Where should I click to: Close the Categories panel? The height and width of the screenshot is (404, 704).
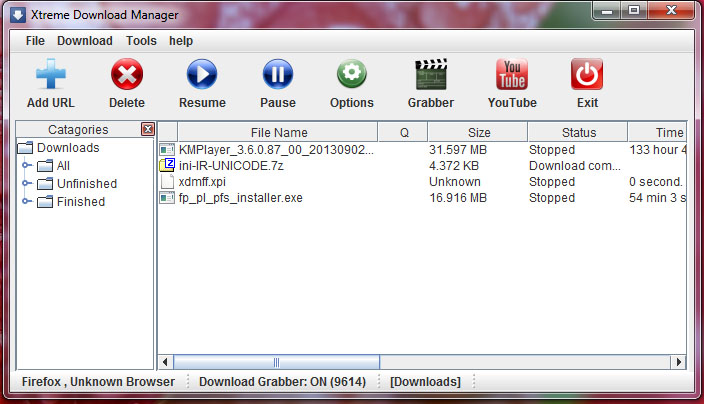148,130
